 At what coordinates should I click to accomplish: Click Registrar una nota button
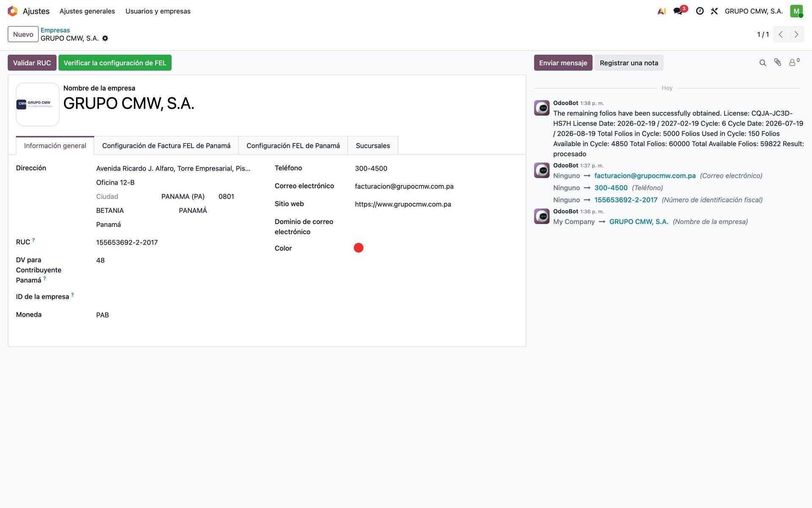point(629,63)
